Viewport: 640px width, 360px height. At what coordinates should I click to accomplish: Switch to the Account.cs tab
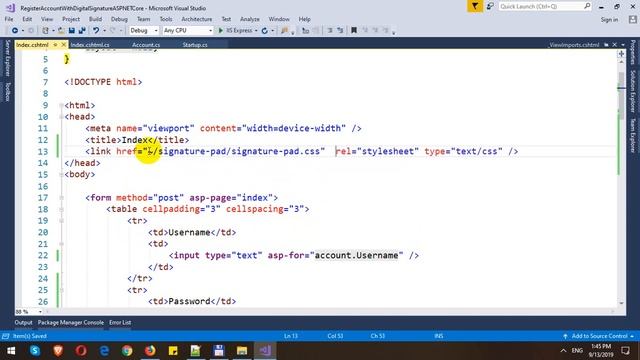pos(146,45)
